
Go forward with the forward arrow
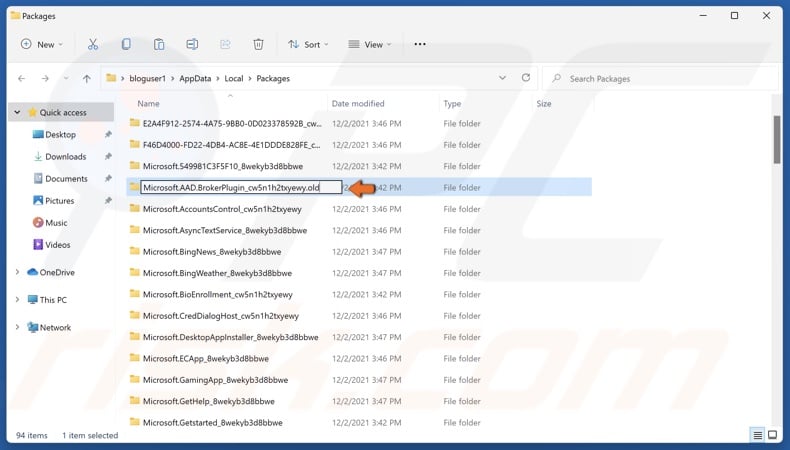[45, 79]
